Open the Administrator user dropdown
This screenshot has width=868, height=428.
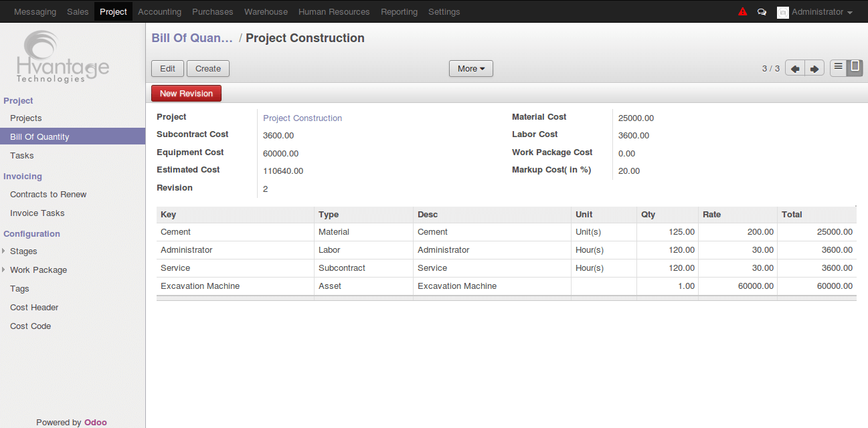pos(822,12)
